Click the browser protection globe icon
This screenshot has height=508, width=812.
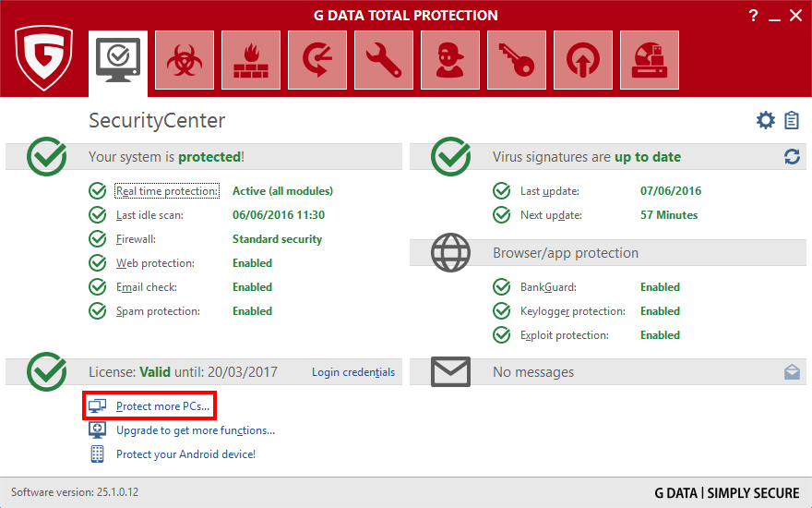[450, 252]
